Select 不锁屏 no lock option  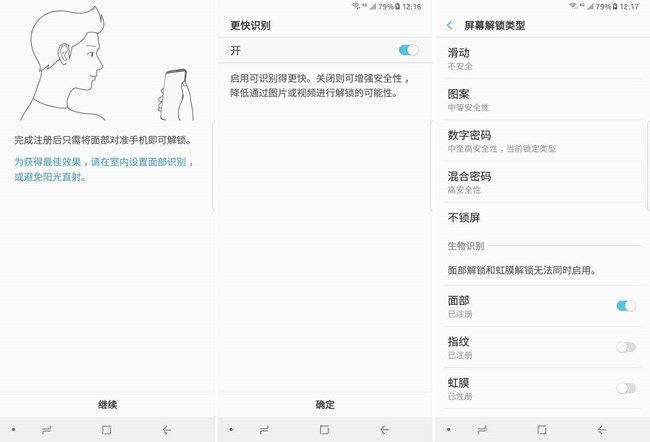coord(540,218)
